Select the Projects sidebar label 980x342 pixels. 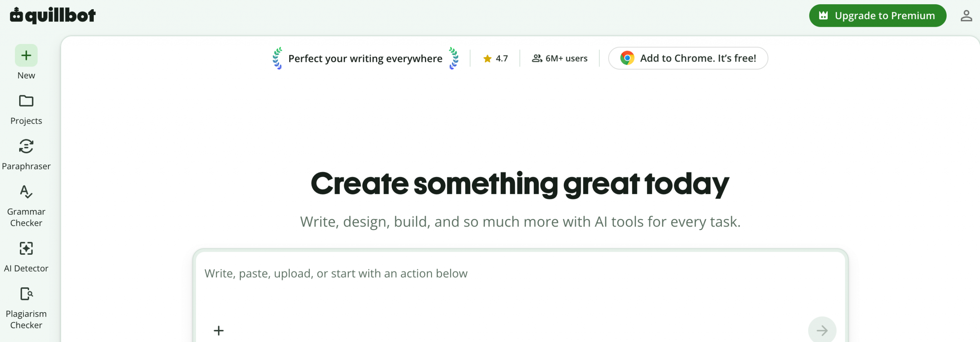[26, 121]
